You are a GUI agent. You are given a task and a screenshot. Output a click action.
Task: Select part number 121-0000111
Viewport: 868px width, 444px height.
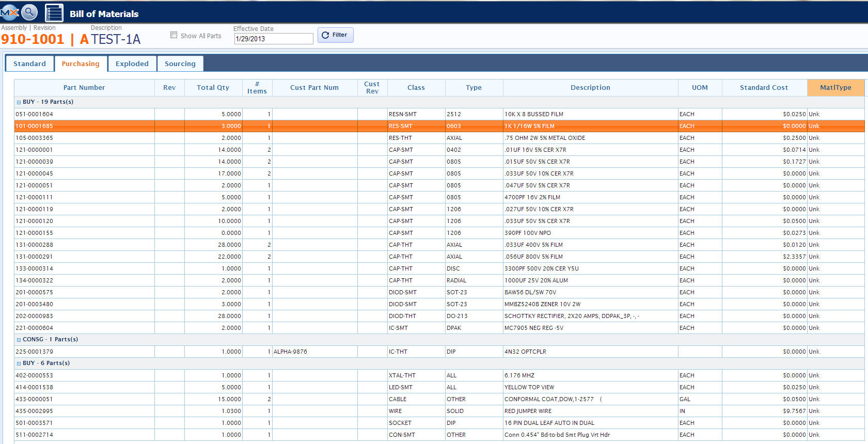[x=35, y=197]
